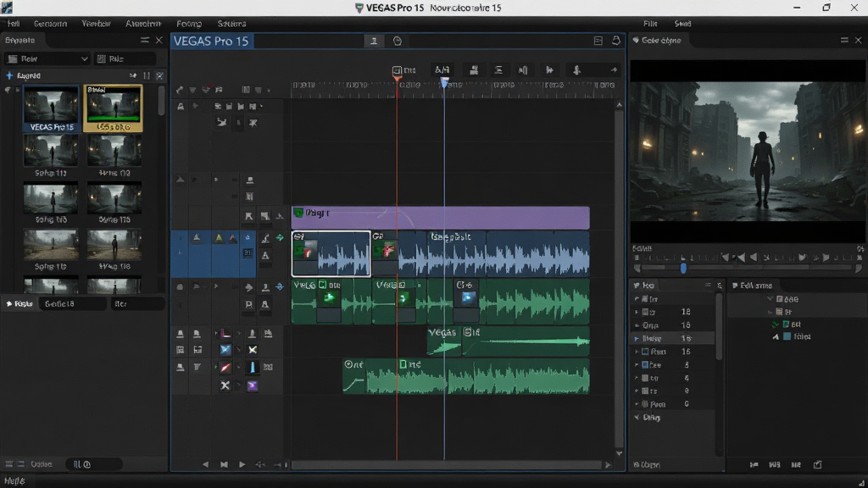Click the align lines icon in the timeline toolbar
Viewport: 868px width, 488px height.
click(x=498, y=69)
